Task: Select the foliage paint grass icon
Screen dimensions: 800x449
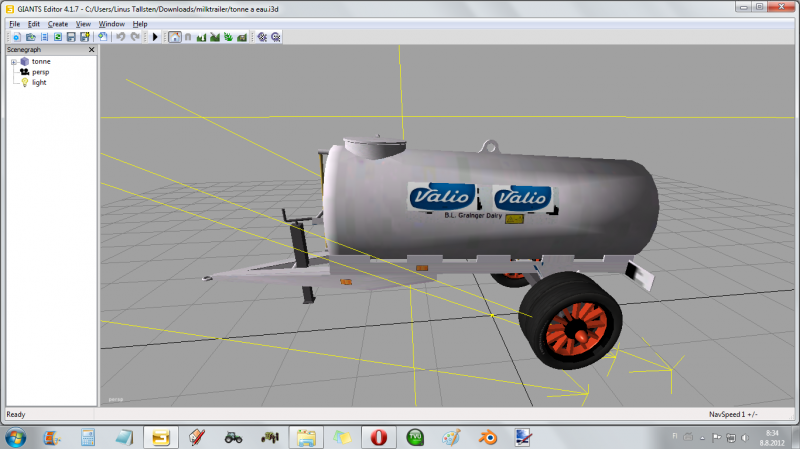Action: (228, 37)
